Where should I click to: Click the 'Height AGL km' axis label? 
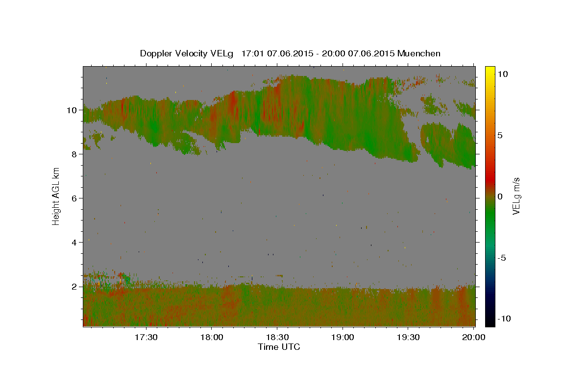(x=56, y=196)
